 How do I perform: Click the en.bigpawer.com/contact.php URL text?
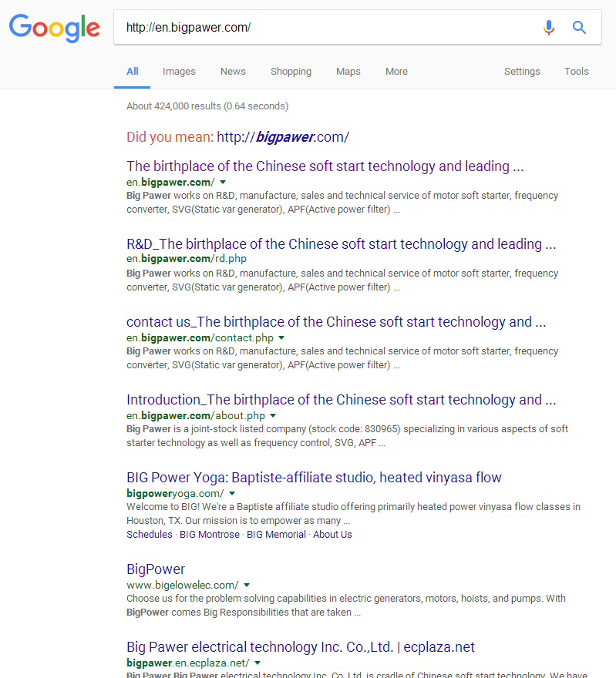pyautogui.click(x=200, y=337)
